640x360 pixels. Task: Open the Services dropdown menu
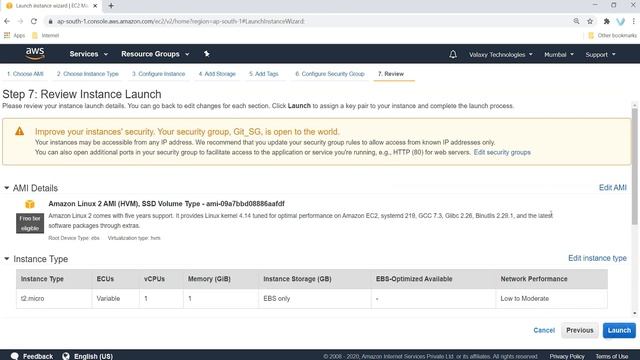coord(89,54)
